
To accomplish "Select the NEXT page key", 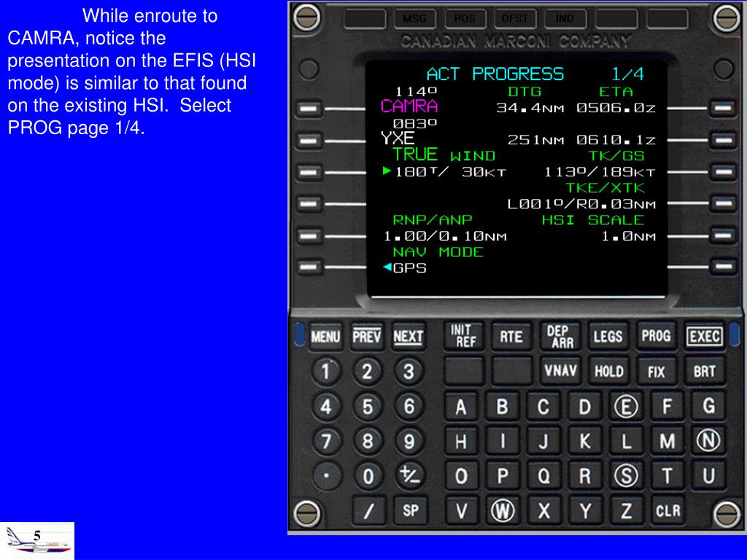I will (x=408, y=337).
